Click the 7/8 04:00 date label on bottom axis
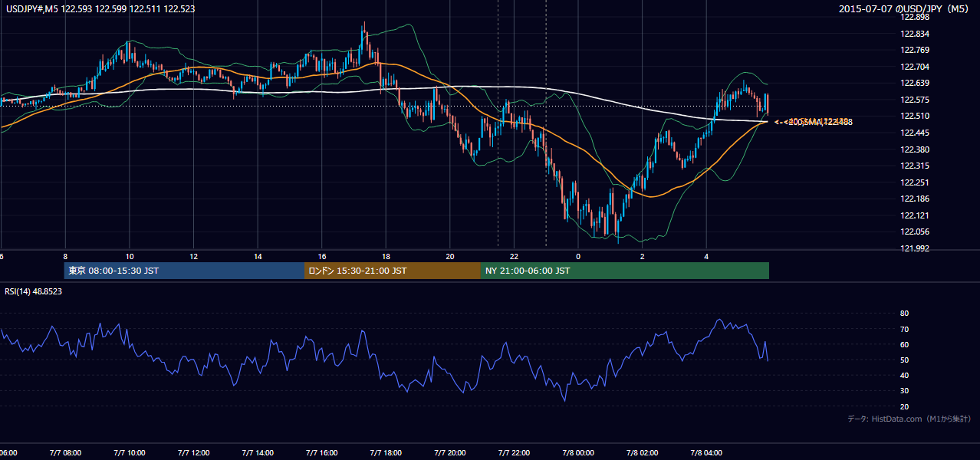This screenshot has height=460, width=980. click(706, 452)
